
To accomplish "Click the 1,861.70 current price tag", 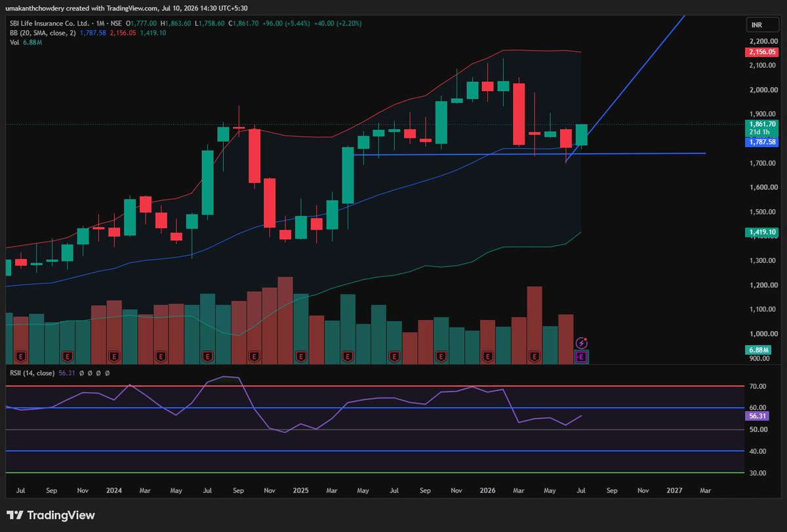I will 761,124.
